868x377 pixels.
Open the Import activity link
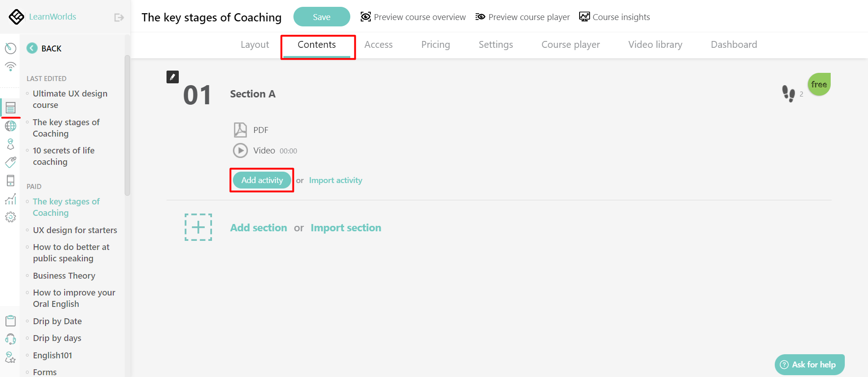pyautogui.click(x=335, y=180)
